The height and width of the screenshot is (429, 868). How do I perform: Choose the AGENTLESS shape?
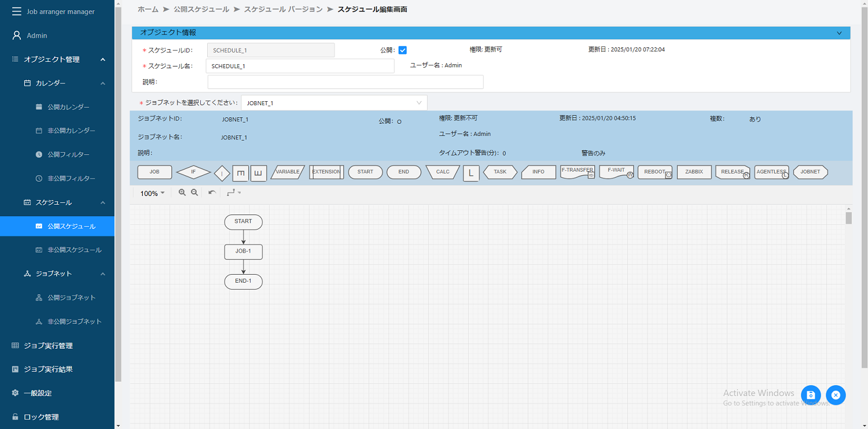pyautogui.click(x=771, y=172)
